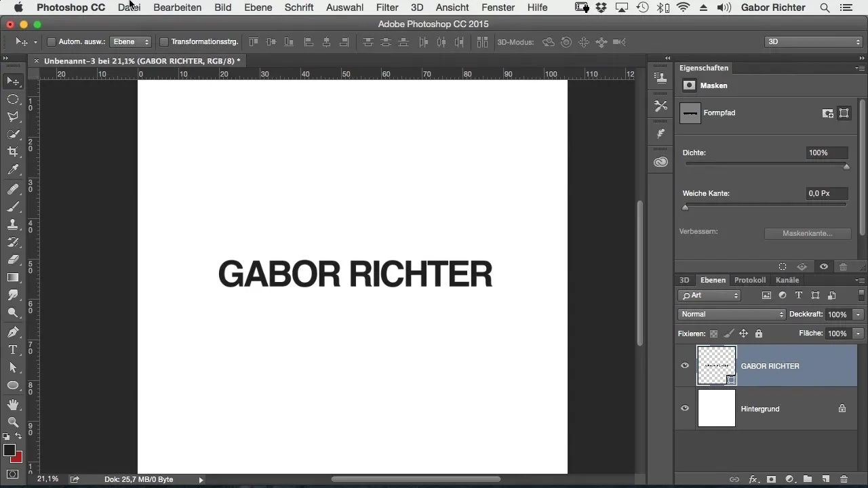Open the Normal blend mode dropdown

point(732,314)
